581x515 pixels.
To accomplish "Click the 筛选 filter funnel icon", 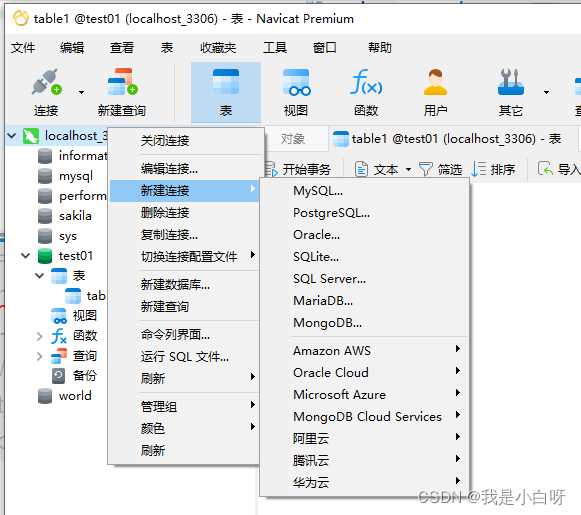I will pos(425,169).
